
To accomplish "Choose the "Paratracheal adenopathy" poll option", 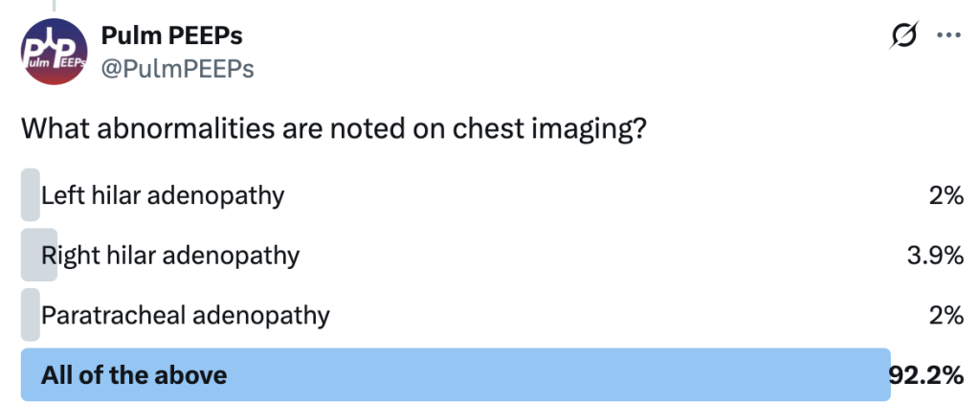I will coord(186,315).
